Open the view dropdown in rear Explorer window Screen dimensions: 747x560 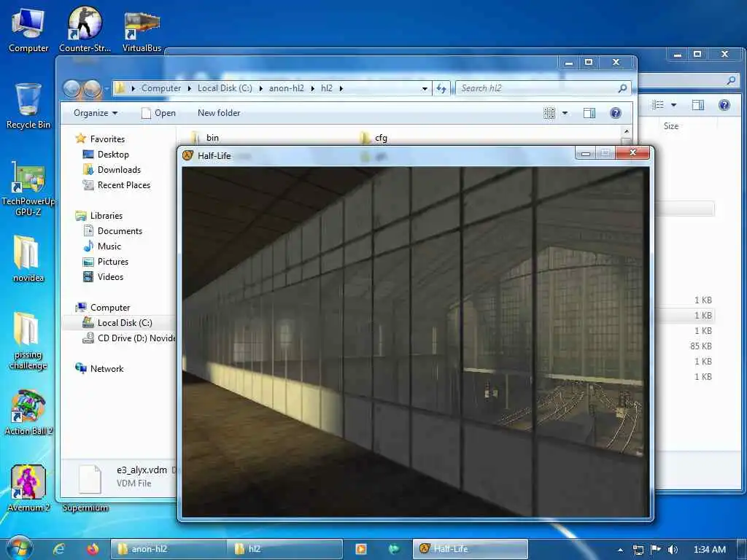click(x=673, y=105)
